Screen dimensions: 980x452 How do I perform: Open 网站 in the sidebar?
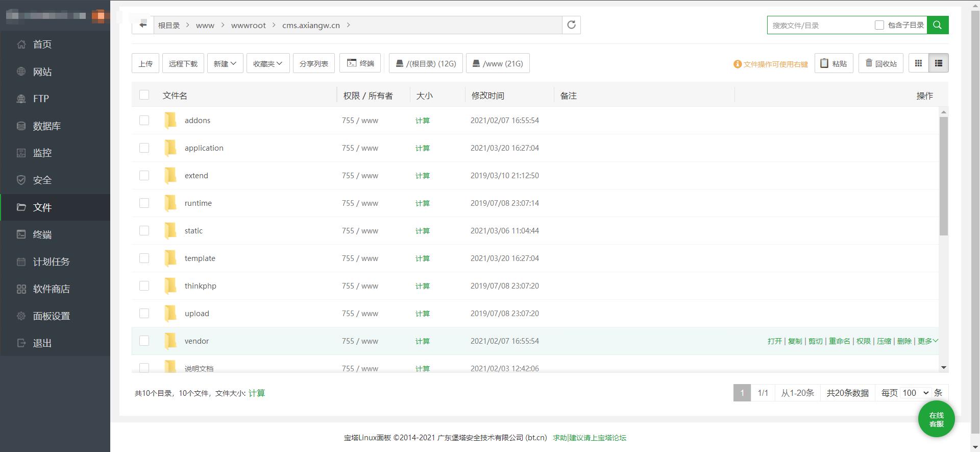55,72
